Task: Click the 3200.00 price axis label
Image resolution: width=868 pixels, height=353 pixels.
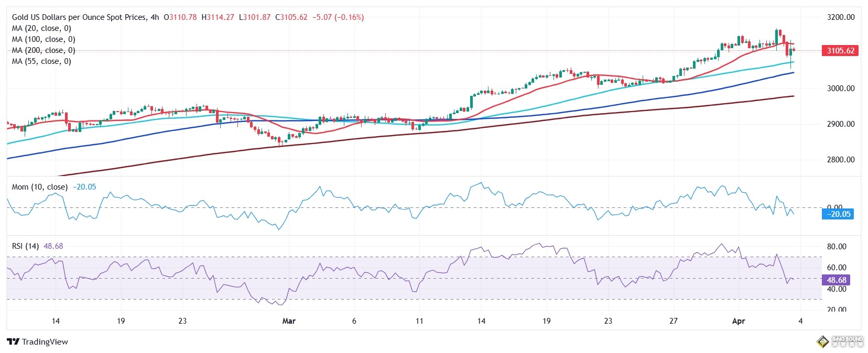Action: 841,17
